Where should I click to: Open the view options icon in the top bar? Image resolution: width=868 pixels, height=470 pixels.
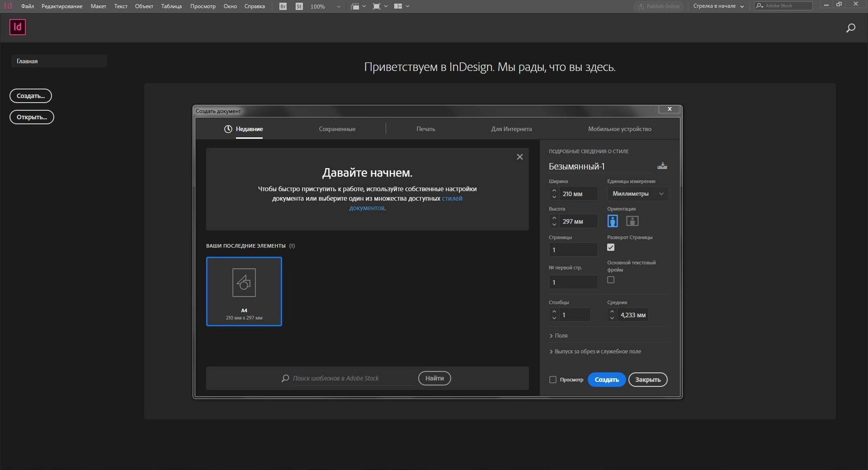tap(358, 6)
